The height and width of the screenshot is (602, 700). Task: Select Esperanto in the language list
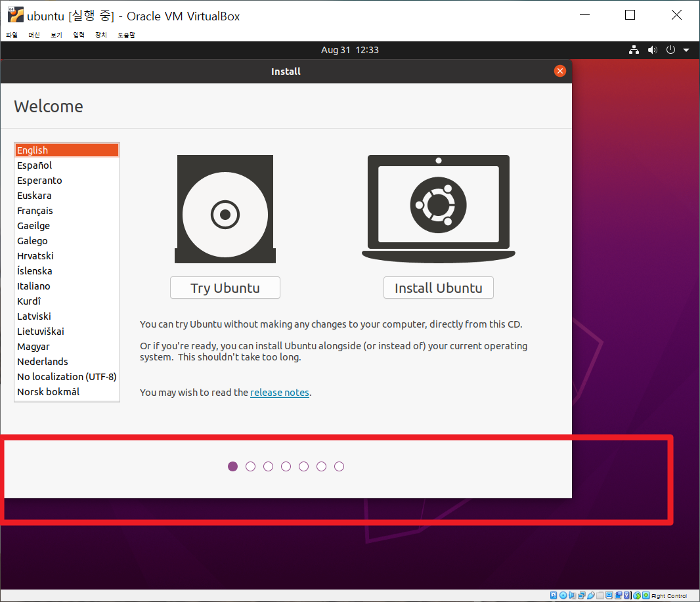(x=67, y=181)
